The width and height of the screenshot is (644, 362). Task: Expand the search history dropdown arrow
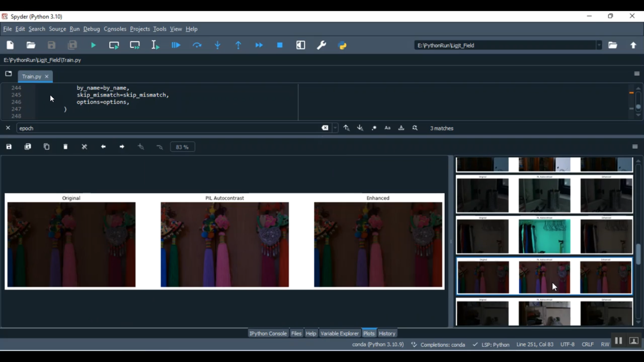point(335,128)
